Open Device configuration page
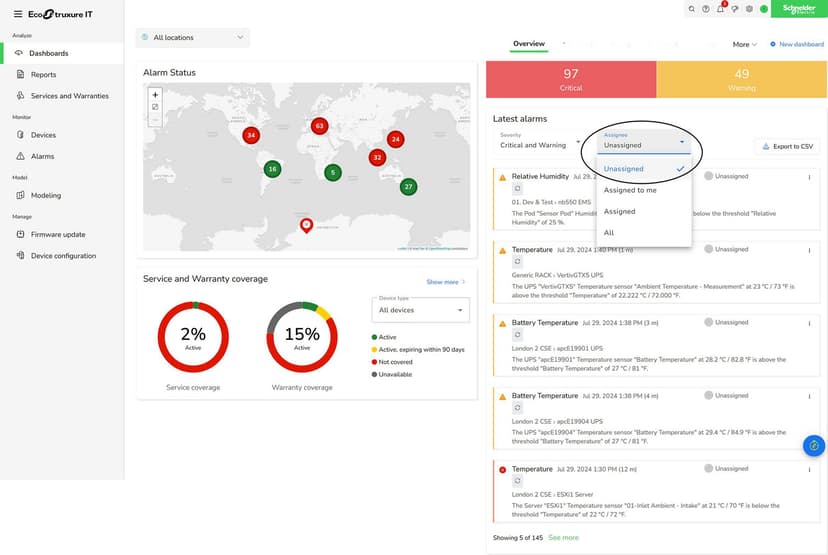Image resolution: width=828 pixels, height=555 pixels. [x=62, y=256]
